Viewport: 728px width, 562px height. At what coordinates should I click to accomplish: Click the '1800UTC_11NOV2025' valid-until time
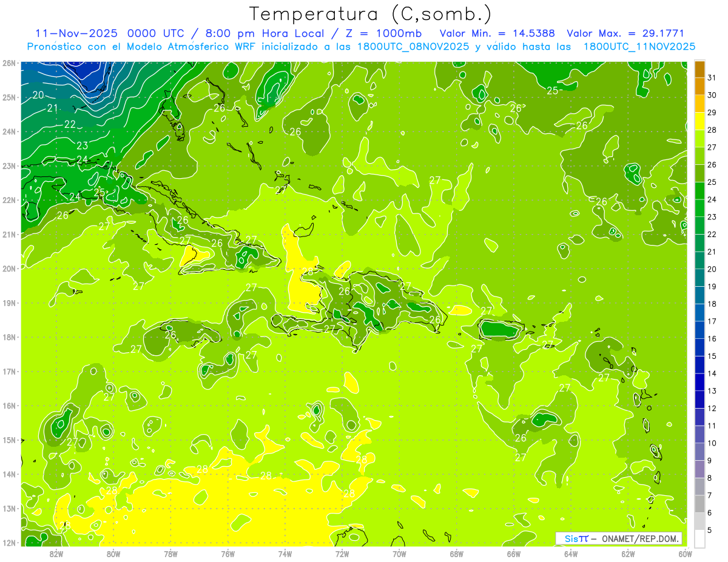[639, 47]
